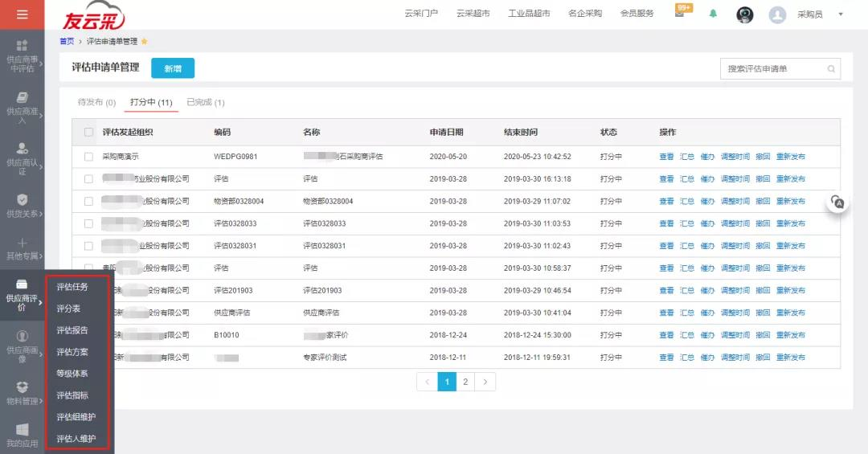Select 评估报告 in the flyout menu
868x454 pixels.
(72, 330)
